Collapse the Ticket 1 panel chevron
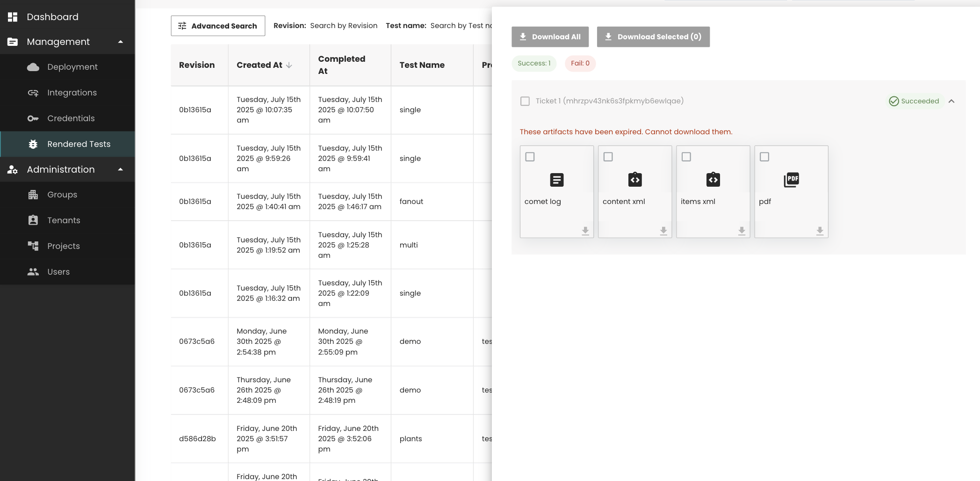 click(x=951, y=101)
